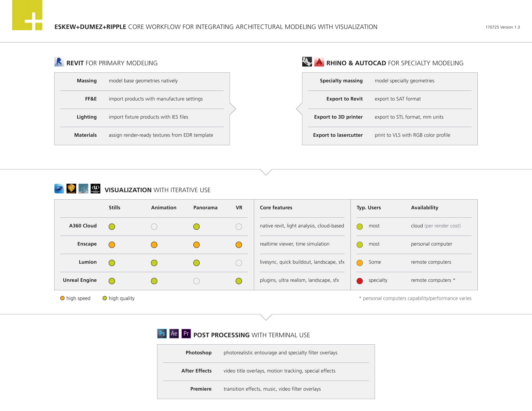
Task: Click 'cloud (per render cost)' availability
Action: 436,226
